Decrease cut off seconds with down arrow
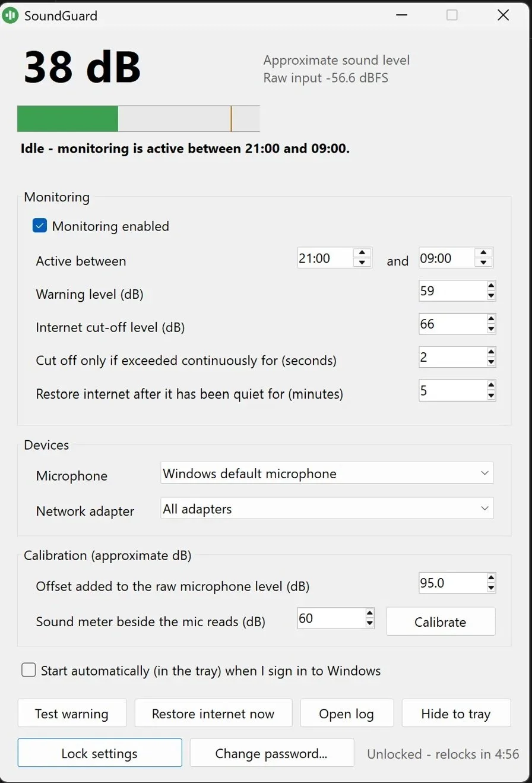Image resolution: width=532 pixels, height=783 pixels. 491,362
